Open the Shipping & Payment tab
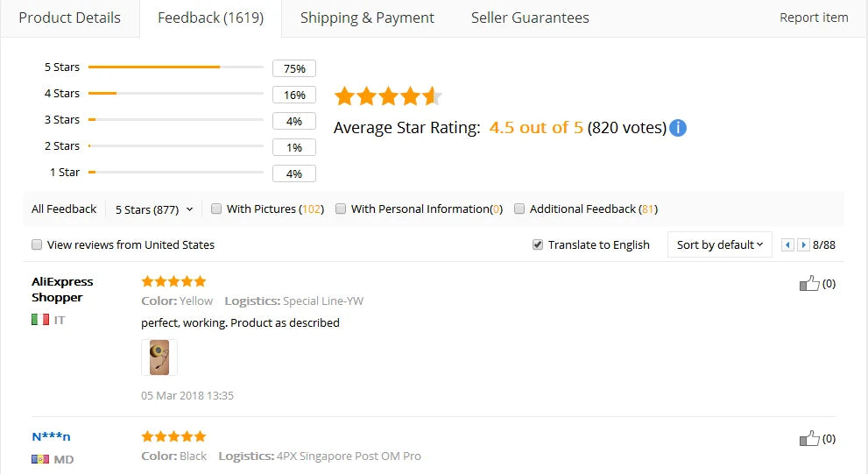This screenshot has width=868, height=474. (367, 18)
